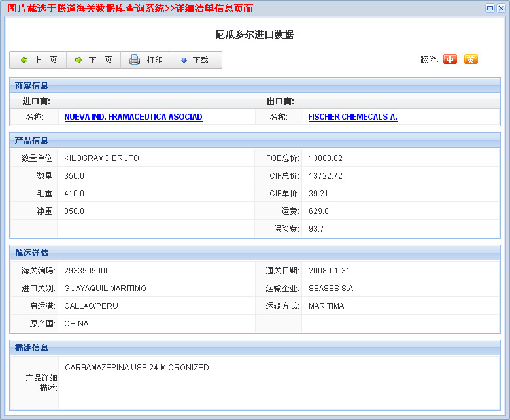Click the printer icon to print

[x=135, y=60]
